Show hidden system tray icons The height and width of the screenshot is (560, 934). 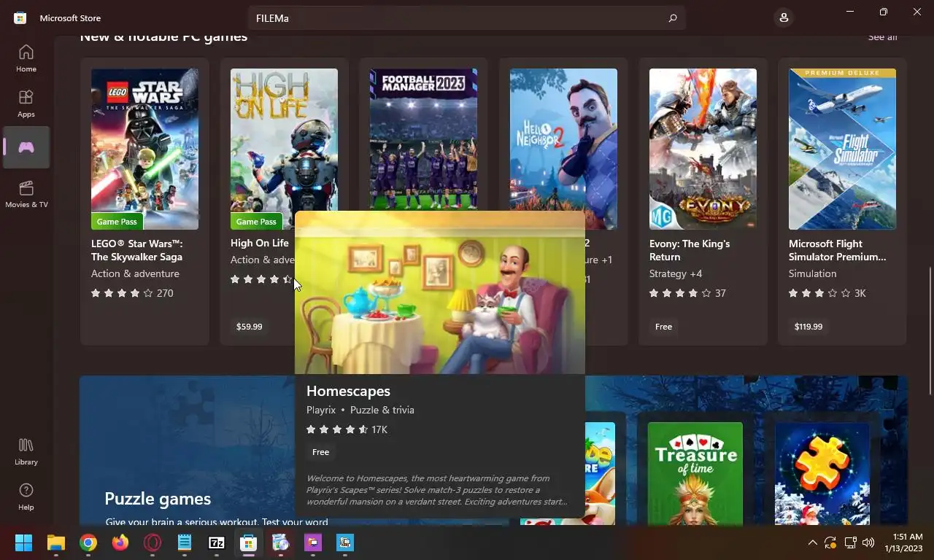812,542
